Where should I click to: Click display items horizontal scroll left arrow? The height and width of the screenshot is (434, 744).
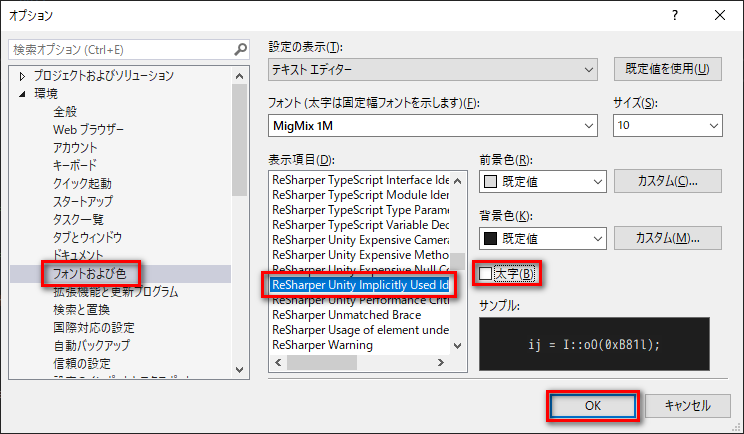[279, 362]
